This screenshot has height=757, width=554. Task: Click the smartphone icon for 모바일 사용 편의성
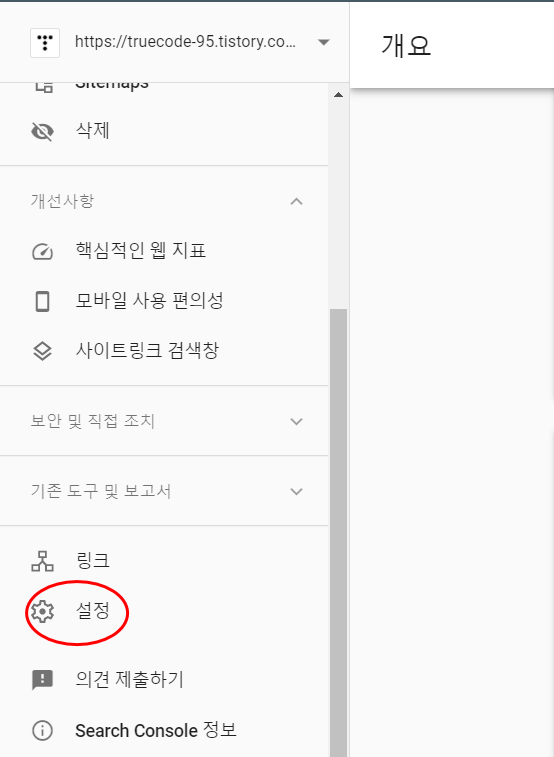(x=42, y=301)
